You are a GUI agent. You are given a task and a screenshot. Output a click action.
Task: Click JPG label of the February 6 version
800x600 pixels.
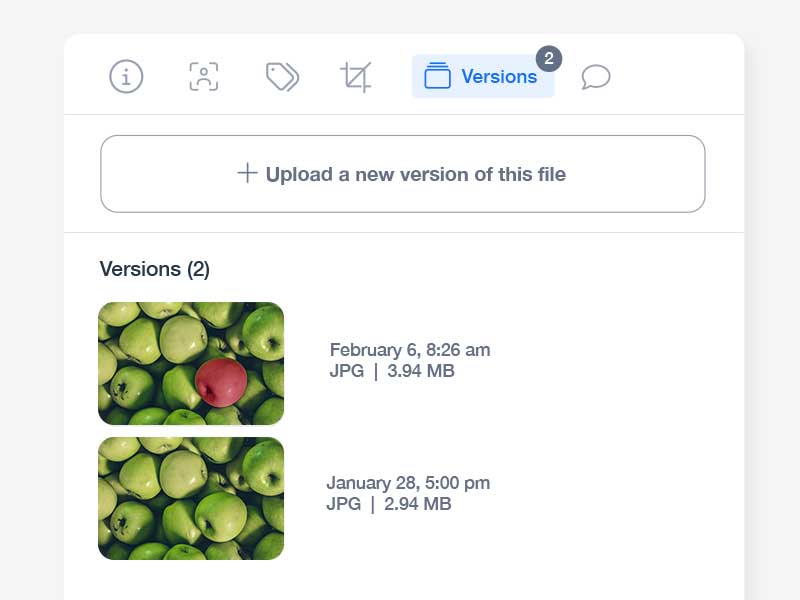(345, 371)
